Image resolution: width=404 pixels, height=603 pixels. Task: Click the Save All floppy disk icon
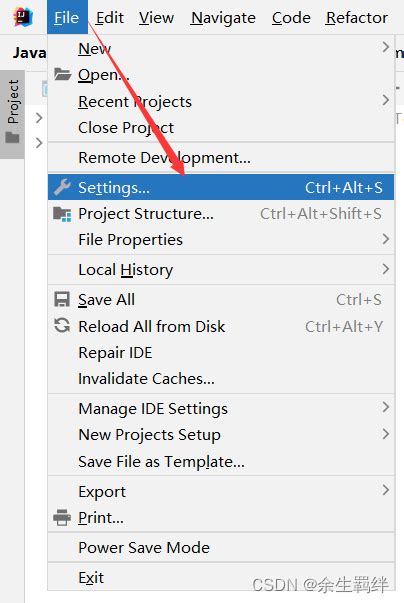(x=62, y=300)
